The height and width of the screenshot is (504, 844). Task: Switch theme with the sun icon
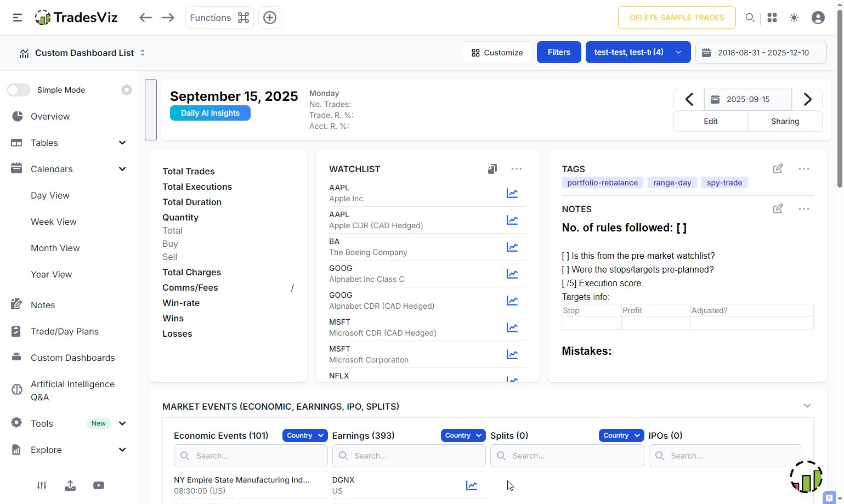pos(794,18)
